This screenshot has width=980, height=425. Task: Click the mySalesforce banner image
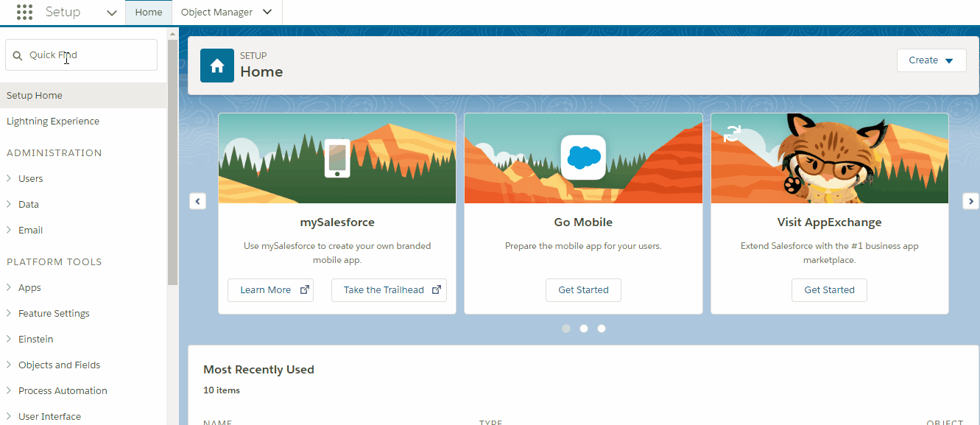337,158
